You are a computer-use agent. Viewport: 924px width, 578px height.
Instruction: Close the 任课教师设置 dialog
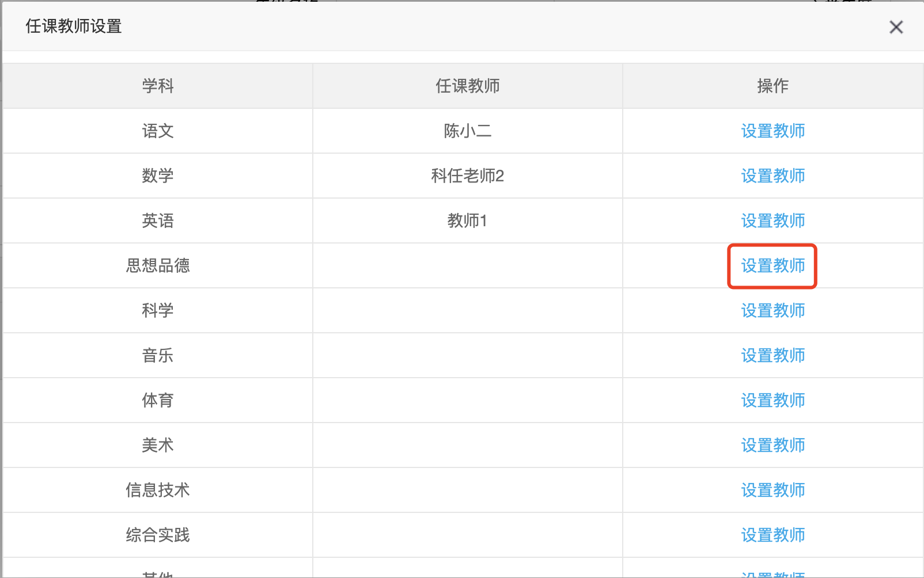896,27
